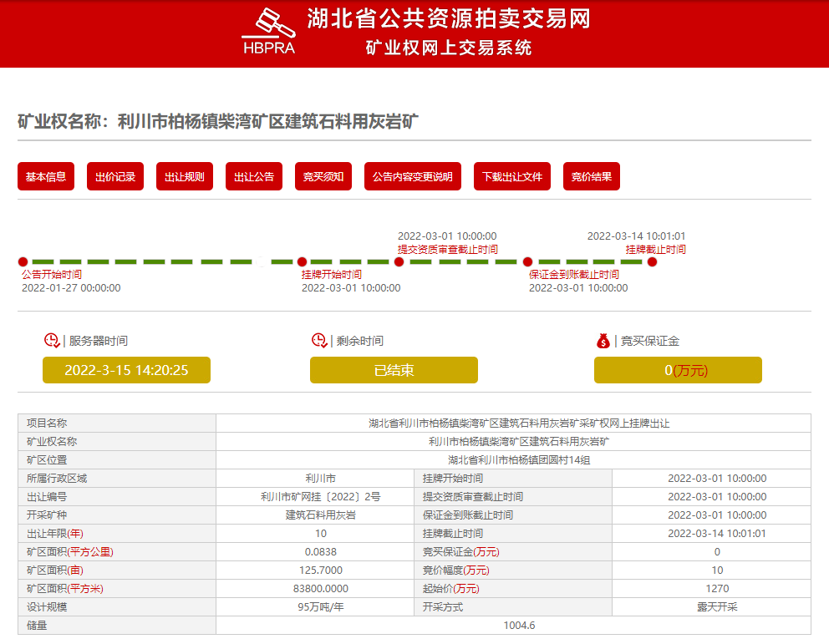829x644 pixels.
Task: Select the 挂牌开始时间 timeline marker
Action: pos(302,262)
